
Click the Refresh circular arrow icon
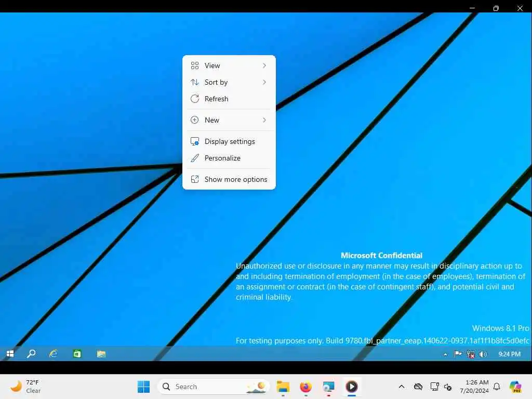click(195, 99)
